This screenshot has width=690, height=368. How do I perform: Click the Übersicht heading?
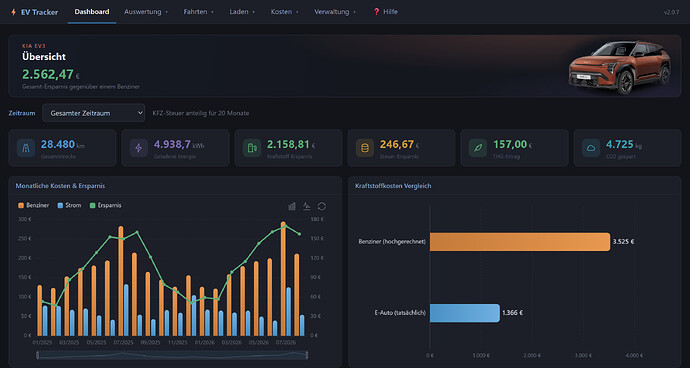click(44, 57)
